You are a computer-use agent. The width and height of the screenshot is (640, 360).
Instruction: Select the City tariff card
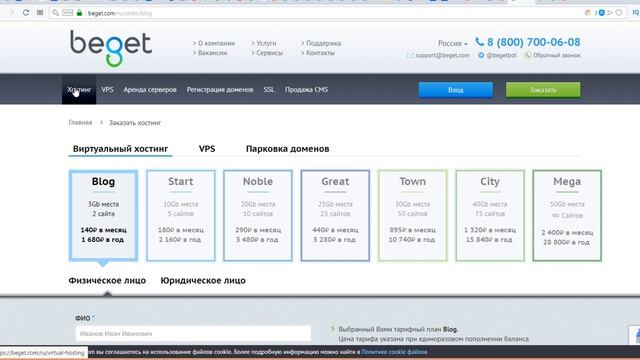point(490,216)
